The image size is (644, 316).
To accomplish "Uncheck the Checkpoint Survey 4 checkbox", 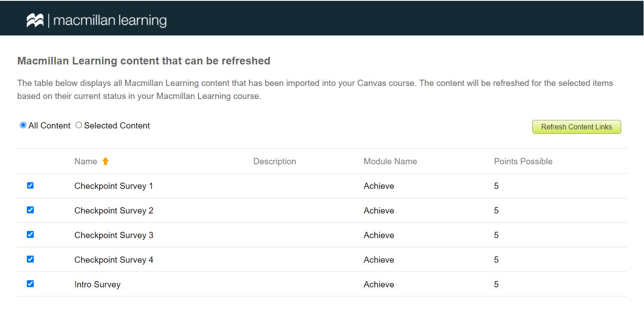I will pos(30,259).
